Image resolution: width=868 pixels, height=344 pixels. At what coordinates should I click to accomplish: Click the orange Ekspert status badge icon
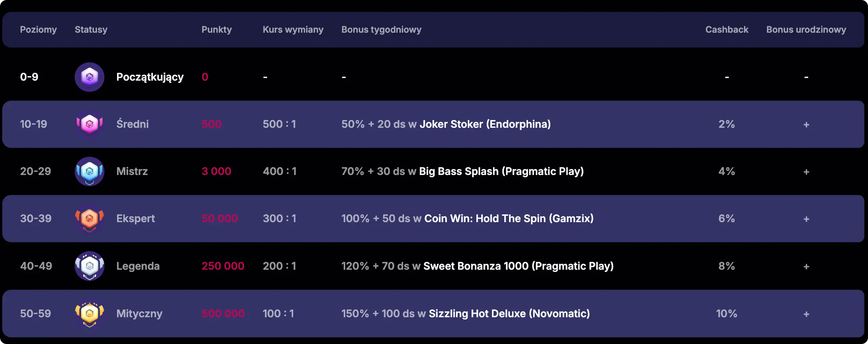click(x=90, y=218)
